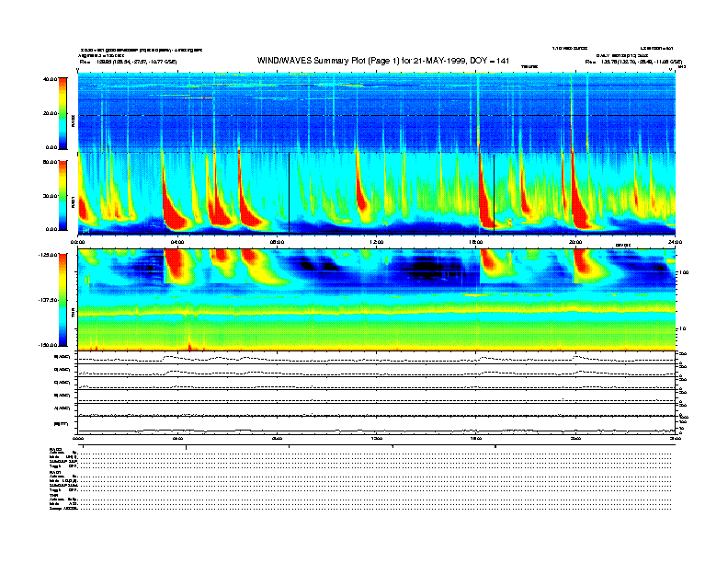The image size is (728, 563).
Task: Click the -137.50 color scale label
Action: (x=48, y=300)
